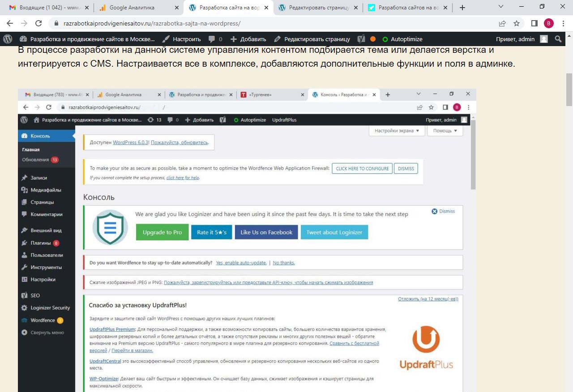Reload page using the topmost browser toolbar
The width and height of the screenshot is (573, 392).
pos(38,23)
